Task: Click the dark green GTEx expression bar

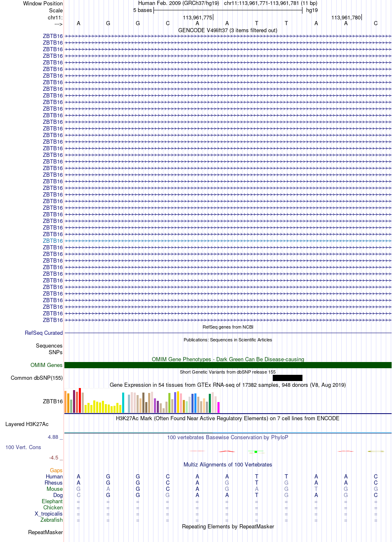Action: (210, 403)
